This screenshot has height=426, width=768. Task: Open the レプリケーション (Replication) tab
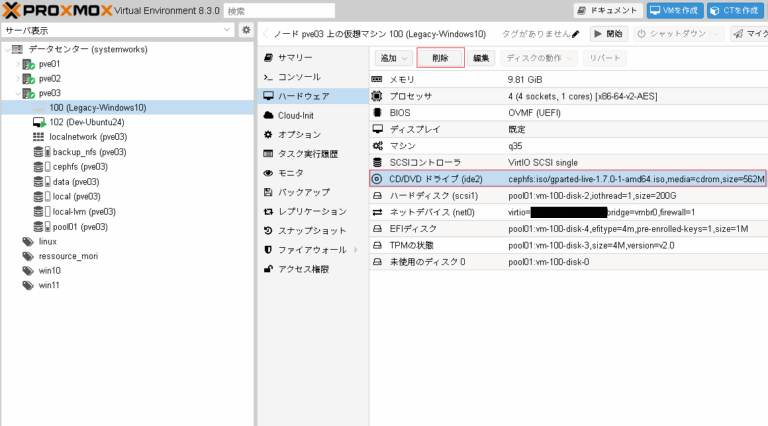click(312, 212)
